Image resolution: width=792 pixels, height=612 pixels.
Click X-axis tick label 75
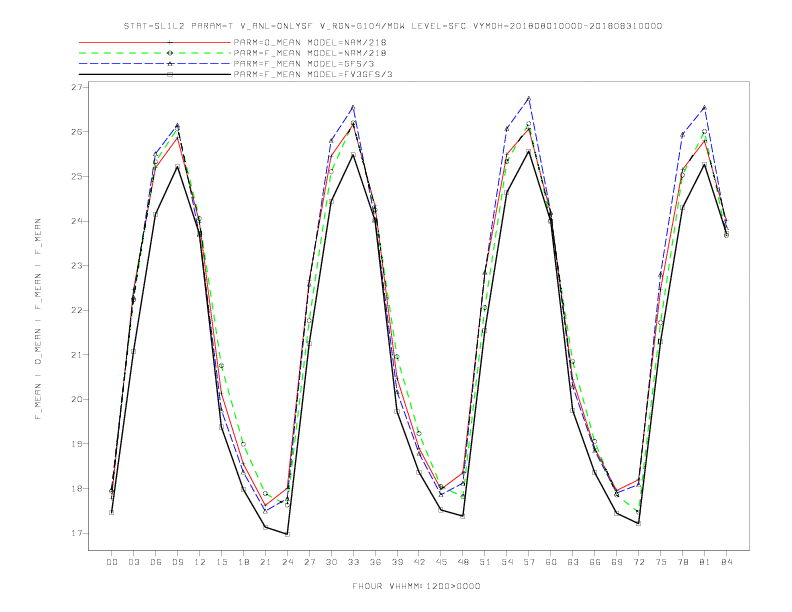661,562
